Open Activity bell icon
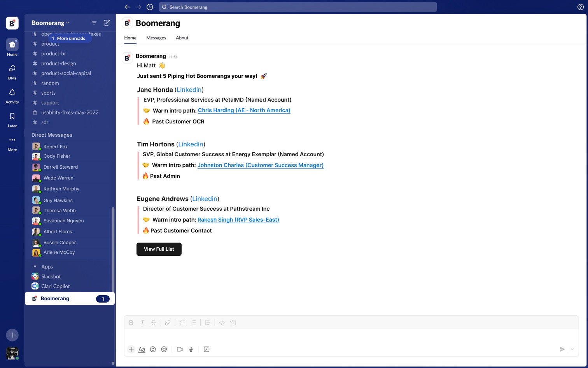 [12, 96]
